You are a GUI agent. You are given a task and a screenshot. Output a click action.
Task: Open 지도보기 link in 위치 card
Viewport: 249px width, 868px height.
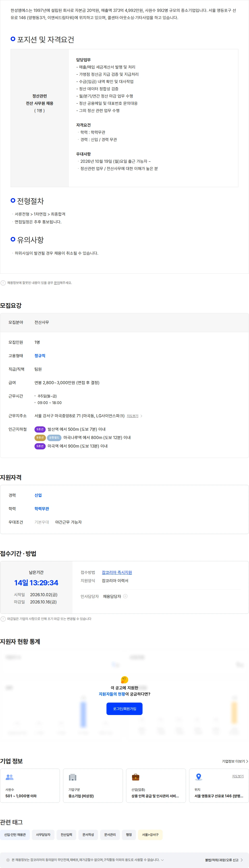pos(238,776)
